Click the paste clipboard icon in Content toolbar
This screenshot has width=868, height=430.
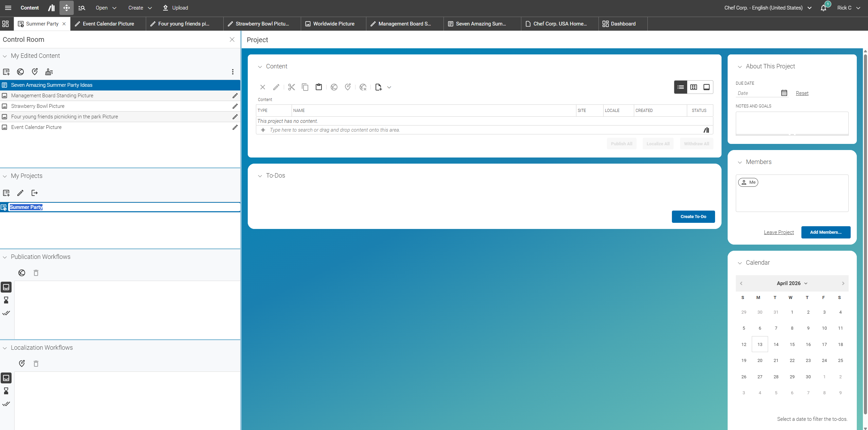tap(318, 87)
